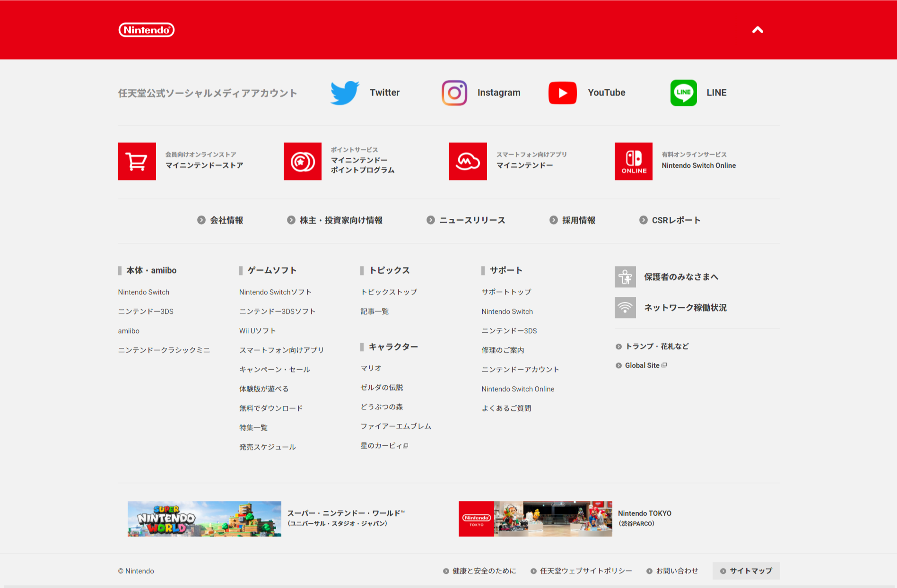Click arrow icon beside トランプ・花札など
This screenshot has width=897, height=588.
[618, 346]
